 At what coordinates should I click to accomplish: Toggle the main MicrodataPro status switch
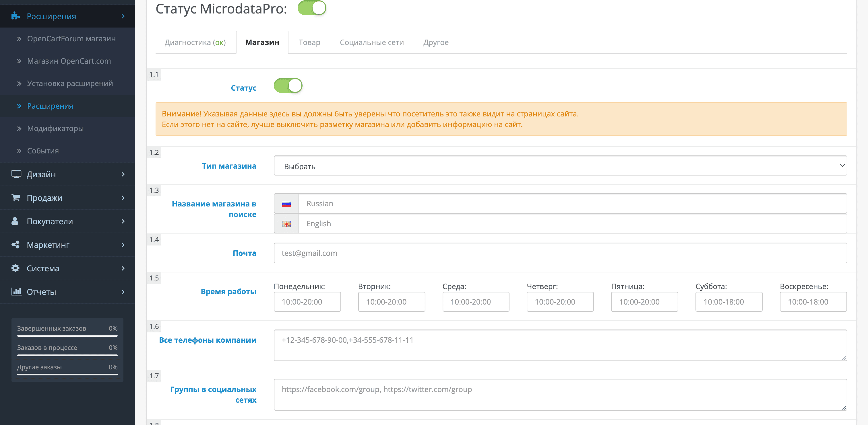312,8
